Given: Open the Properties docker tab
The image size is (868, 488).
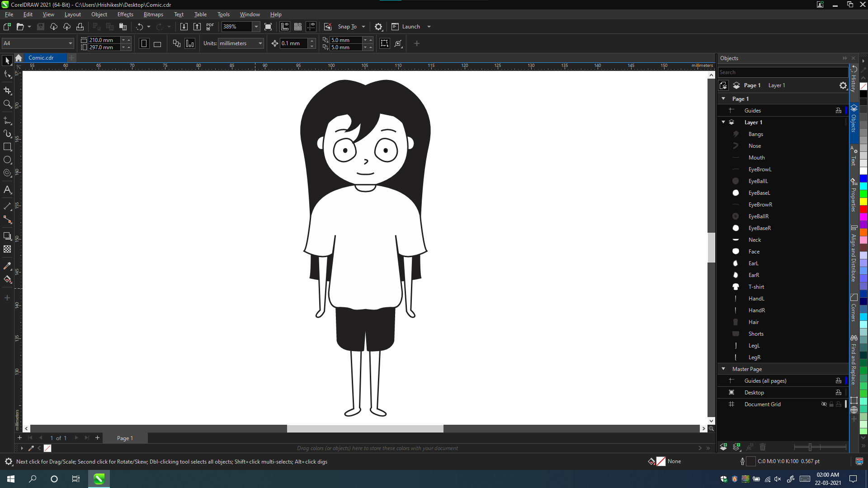Looking at the screenshot, I should [854, 195].
